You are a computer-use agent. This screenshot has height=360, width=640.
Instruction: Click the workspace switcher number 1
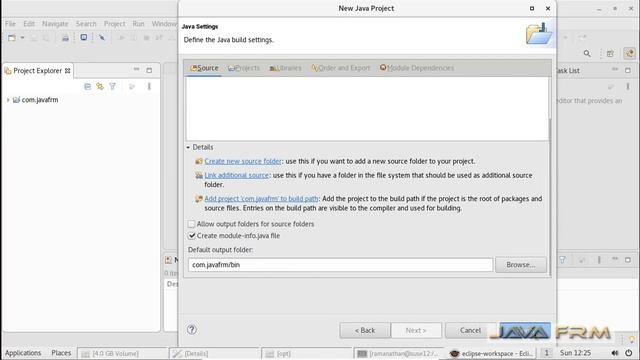(x=546, y=353)
